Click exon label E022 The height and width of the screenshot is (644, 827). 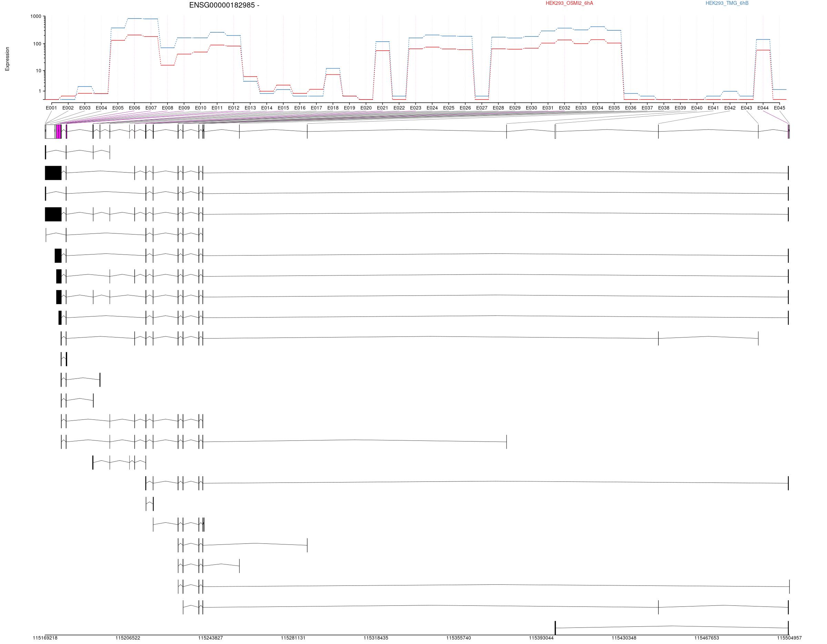(x=399, y=108)
